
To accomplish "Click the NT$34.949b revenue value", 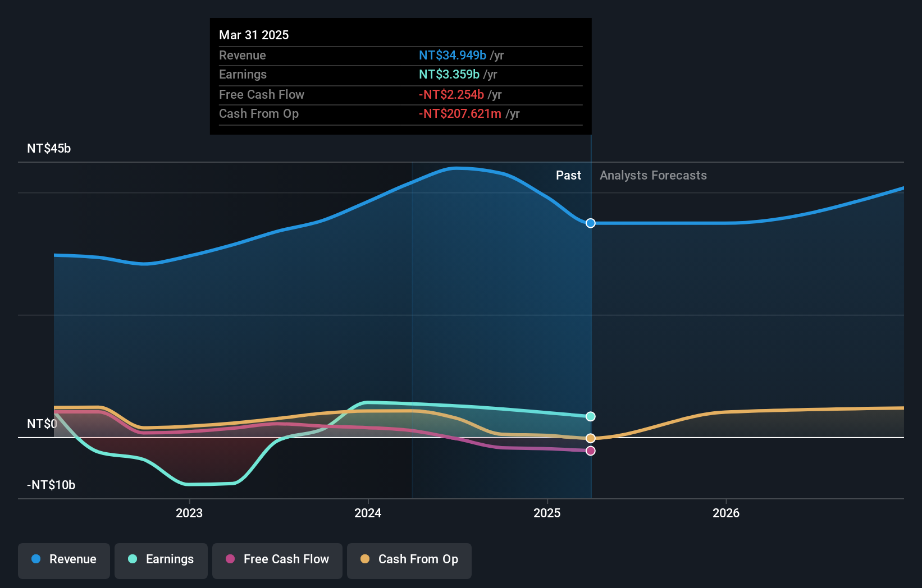I will 453,55.
